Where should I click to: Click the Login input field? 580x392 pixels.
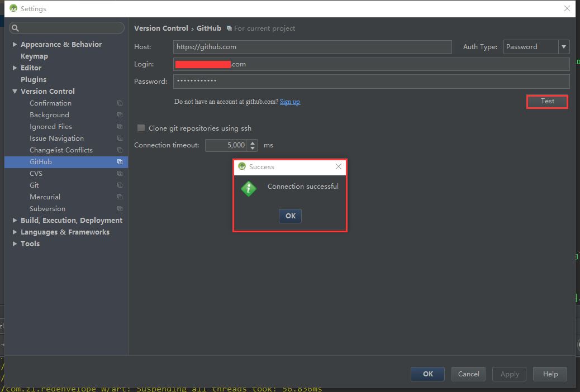point(372,64)
